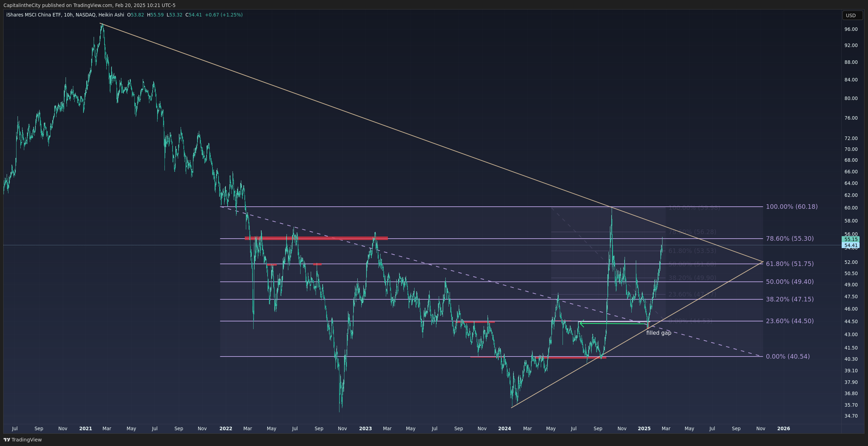The image size is (868, 446).
Task: Click the high value H55.59
Action: pos(155,15)
